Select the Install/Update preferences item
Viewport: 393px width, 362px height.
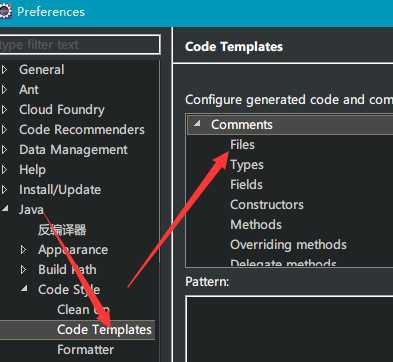[x=60, y=190]
